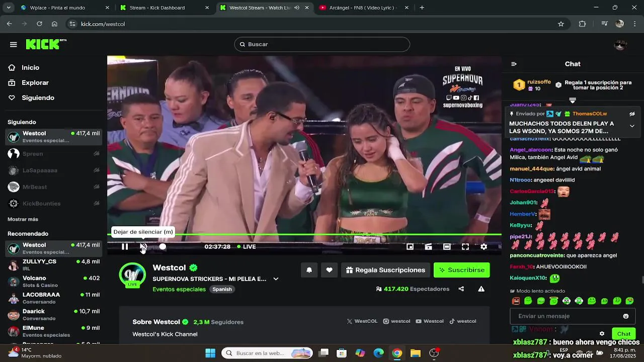Focus the Buscar search box

[322, 44]
